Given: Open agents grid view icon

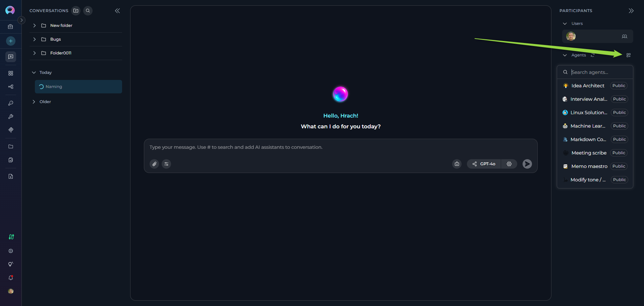Looking at the screenshot, I should [x=628, y=55].
